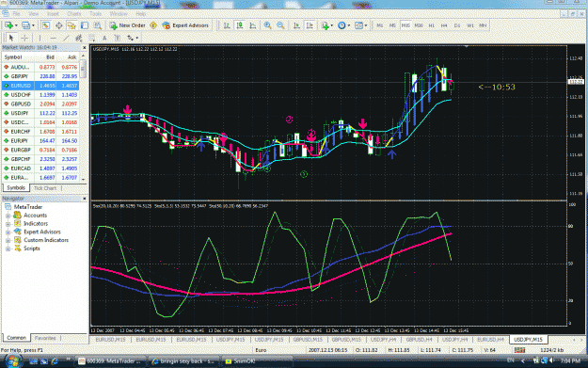Open the Indicators dropdown arrow
This screenshot has width=588, height=368.
coord(332,25)
